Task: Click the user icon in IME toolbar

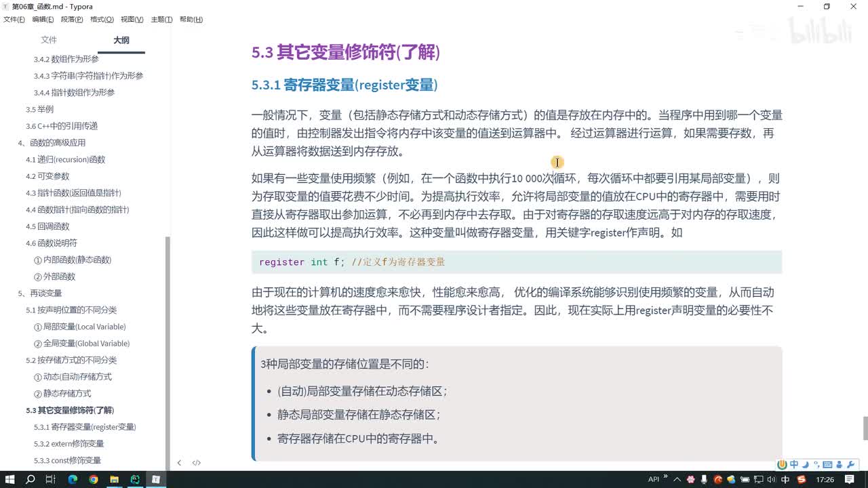Action: 840,465
